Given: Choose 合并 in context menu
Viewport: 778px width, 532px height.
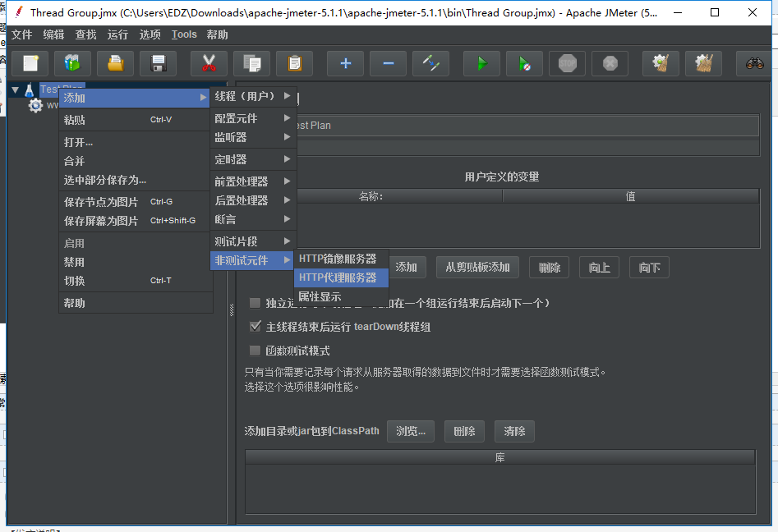Looking at the screenshot, I should [x=136, y=161].
